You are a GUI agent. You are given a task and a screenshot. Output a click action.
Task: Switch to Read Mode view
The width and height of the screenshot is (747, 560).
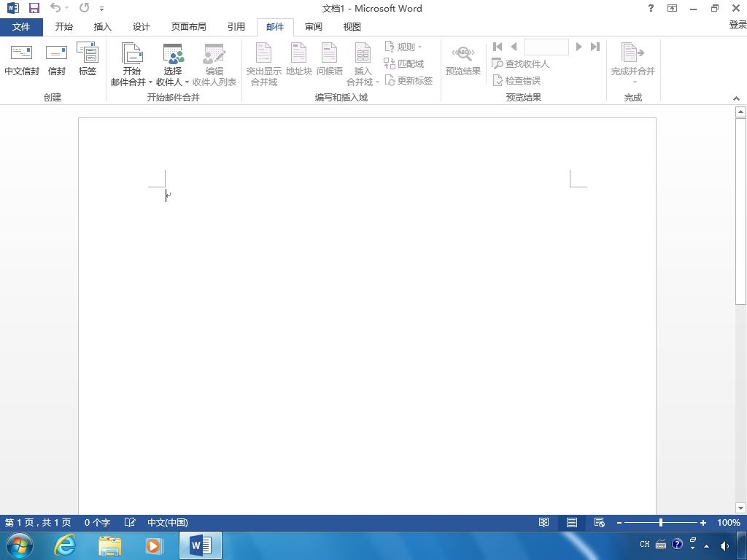(x=543, y=522)
